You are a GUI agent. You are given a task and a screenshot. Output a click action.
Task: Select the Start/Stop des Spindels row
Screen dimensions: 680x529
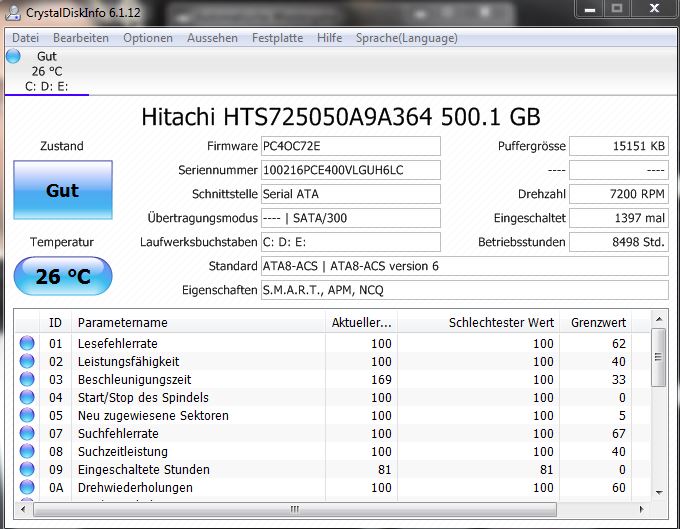pyautogui.click(x=333, y=397)
